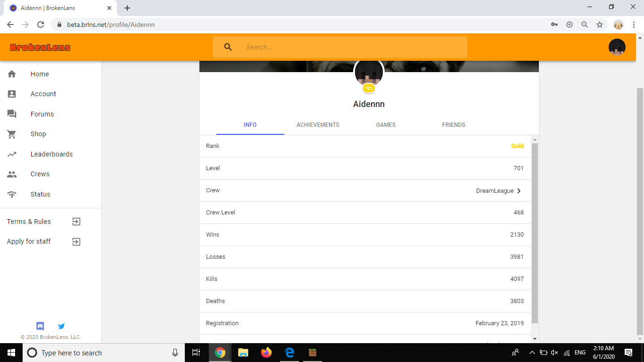
Task: Switch to the Achievements tab
Action: point(318,125)
